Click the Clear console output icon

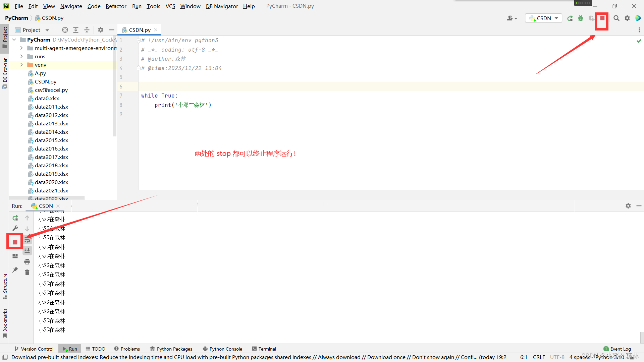tap(27, 272)
